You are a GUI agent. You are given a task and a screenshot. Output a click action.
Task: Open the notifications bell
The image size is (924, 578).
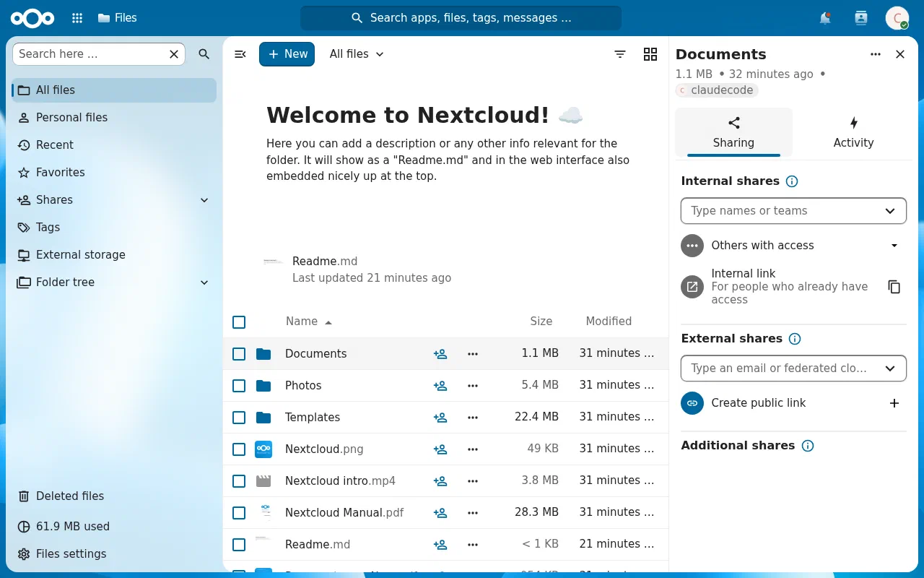click(825, 18)
